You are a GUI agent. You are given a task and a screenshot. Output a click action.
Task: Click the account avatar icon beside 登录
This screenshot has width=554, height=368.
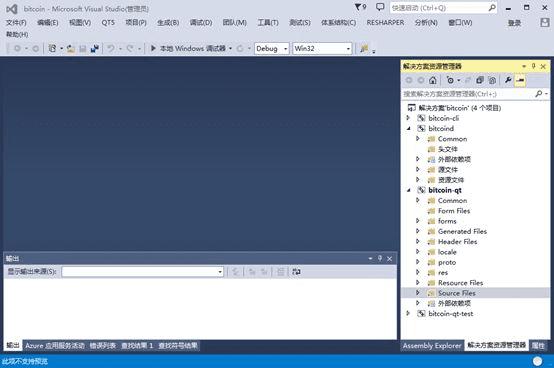point(545,23)
